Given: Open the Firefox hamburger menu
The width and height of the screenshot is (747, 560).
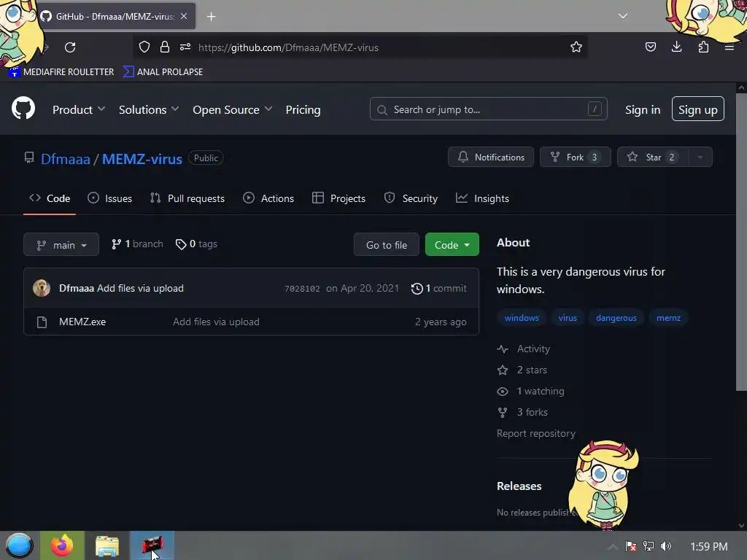Looking at the screenshot, I should pos(729,47).
